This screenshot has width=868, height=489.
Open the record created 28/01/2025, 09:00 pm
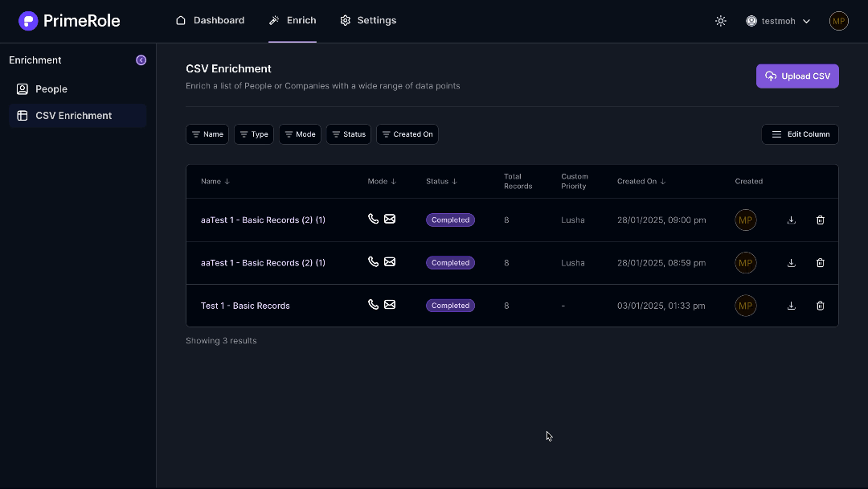(x=263, y=220)
